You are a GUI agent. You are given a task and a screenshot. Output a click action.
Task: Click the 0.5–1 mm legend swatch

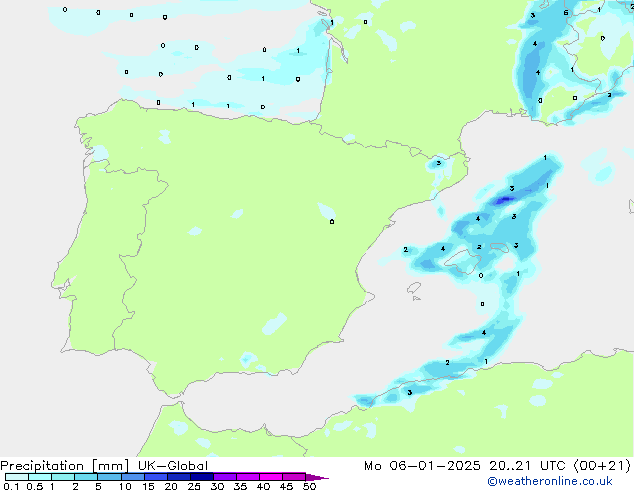tap(40, 477)
